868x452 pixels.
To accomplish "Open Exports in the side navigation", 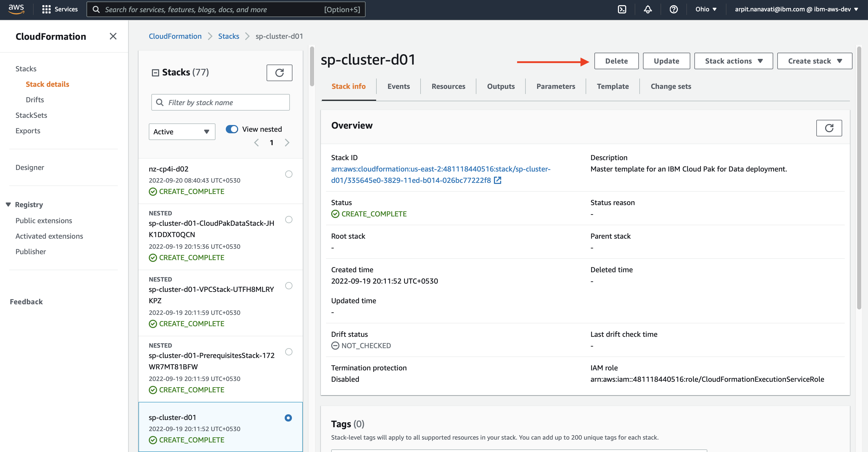I will [x=28, y=131].
